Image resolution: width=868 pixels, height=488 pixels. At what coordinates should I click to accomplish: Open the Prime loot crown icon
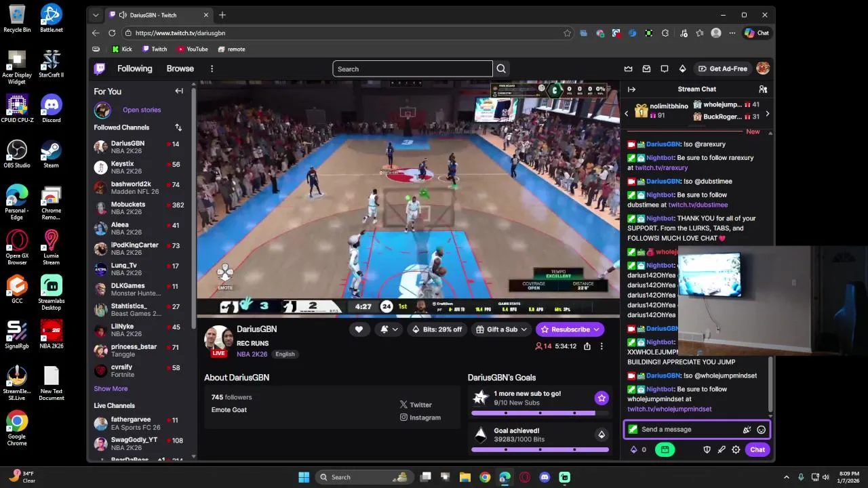coord(628,68)
